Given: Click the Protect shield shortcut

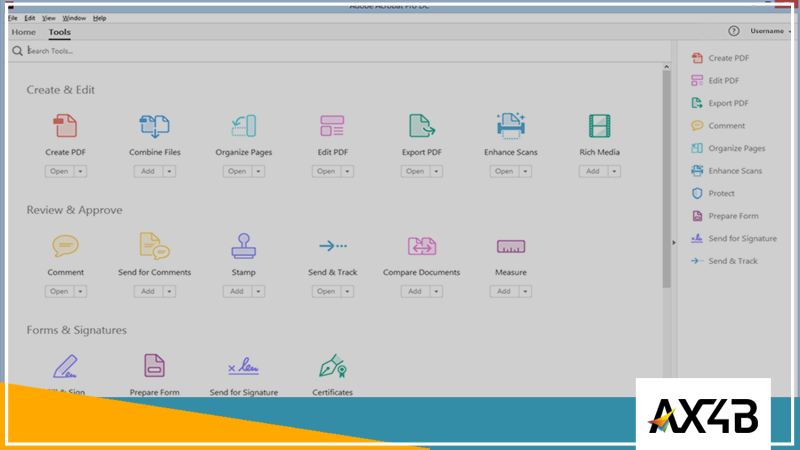Looking at the screenshot, I should point(713,193).
